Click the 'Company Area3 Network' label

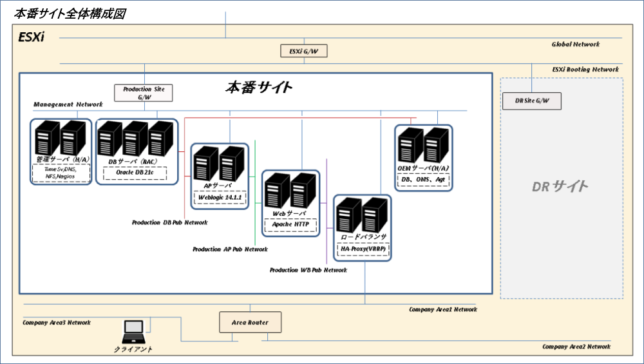[x=57, y=323]
